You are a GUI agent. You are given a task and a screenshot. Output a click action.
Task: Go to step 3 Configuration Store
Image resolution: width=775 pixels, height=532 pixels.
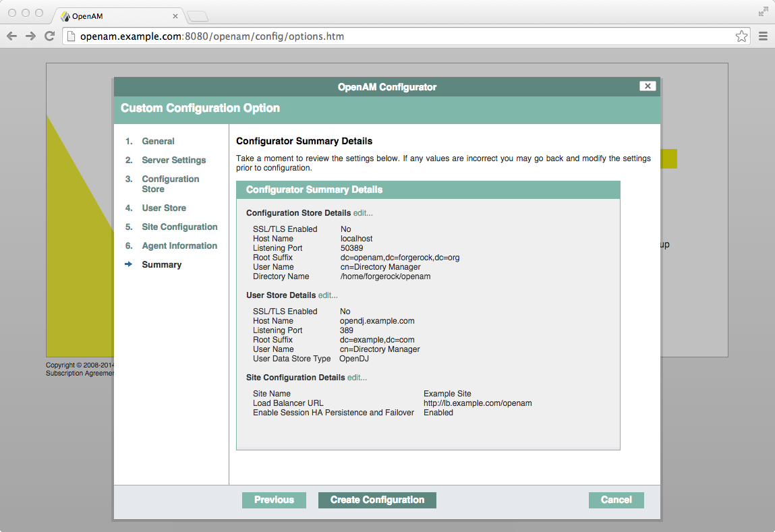[171, 184]
